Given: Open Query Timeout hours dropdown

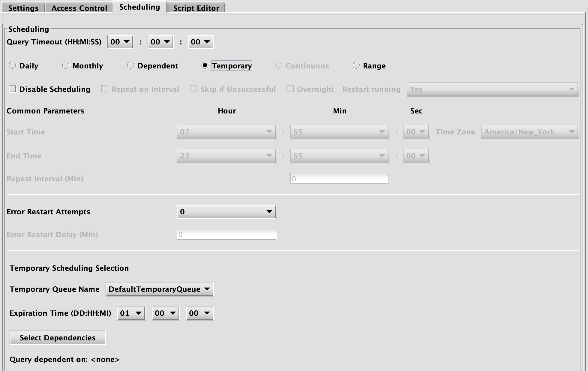Looking at the screenshot, I should click(120, 42).
